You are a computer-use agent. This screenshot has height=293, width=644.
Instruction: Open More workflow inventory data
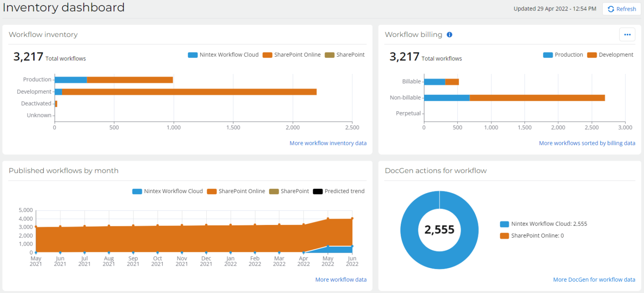click(328, 143)
